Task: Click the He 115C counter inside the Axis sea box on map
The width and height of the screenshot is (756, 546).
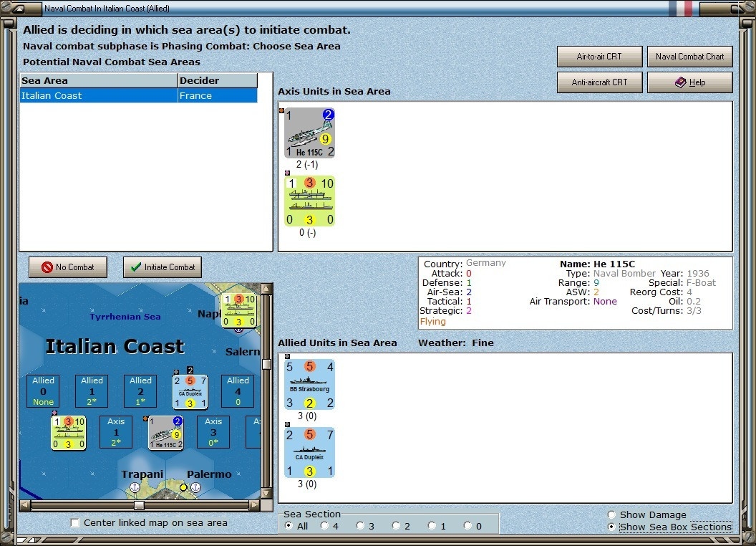Action: pos(165,433)
